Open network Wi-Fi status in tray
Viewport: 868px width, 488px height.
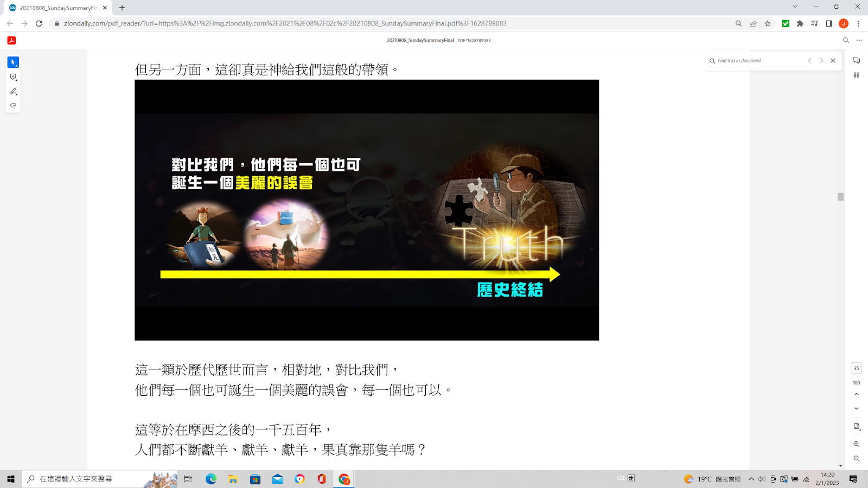806,479
